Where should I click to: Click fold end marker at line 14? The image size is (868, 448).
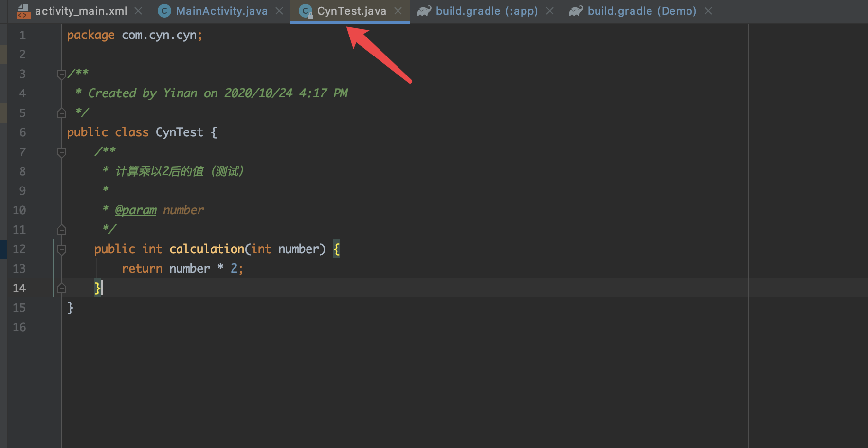[62, 288]
